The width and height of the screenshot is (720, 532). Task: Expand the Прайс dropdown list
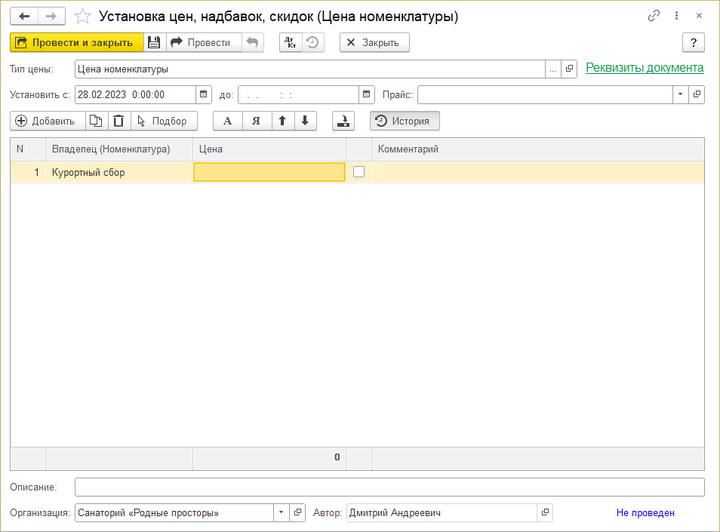click(681, 94)
